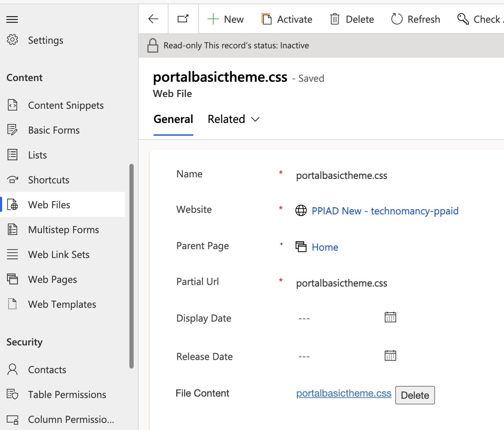Click Refresh in the command bar
The image size is (504, 430).
[415, 19]
